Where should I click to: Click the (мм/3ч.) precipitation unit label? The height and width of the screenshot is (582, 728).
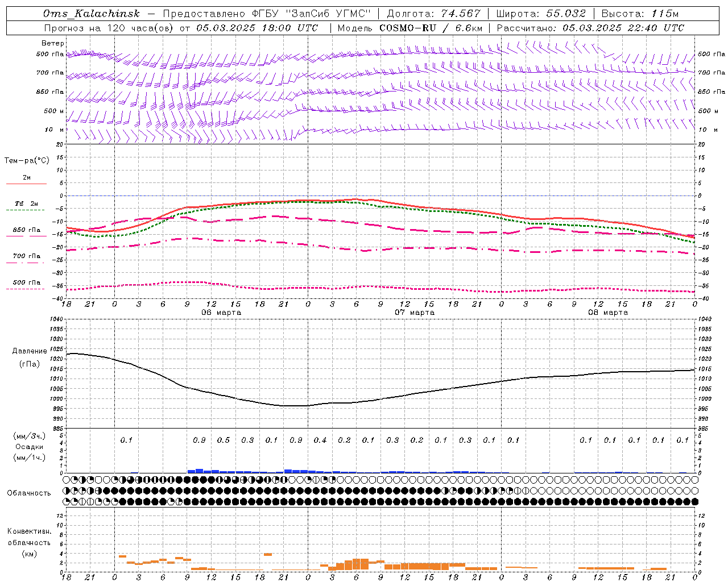[29, 436]
